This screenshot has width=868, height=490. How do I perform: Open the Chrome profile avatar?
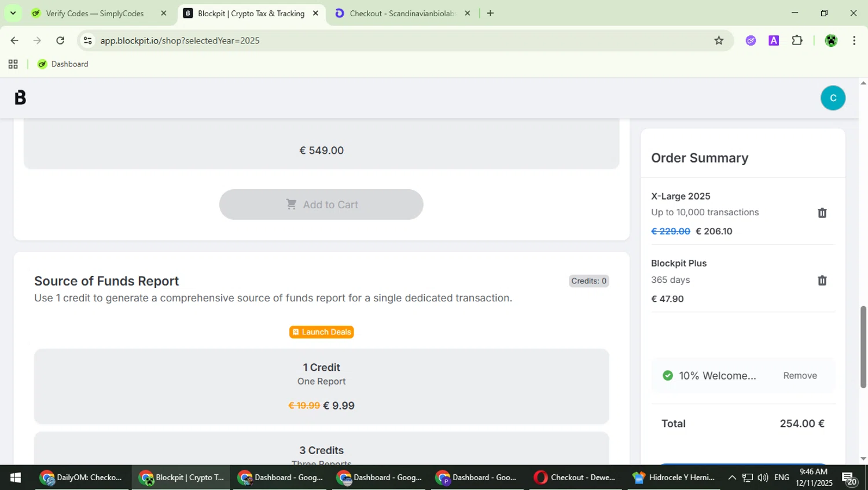click(x=831, y=40)
